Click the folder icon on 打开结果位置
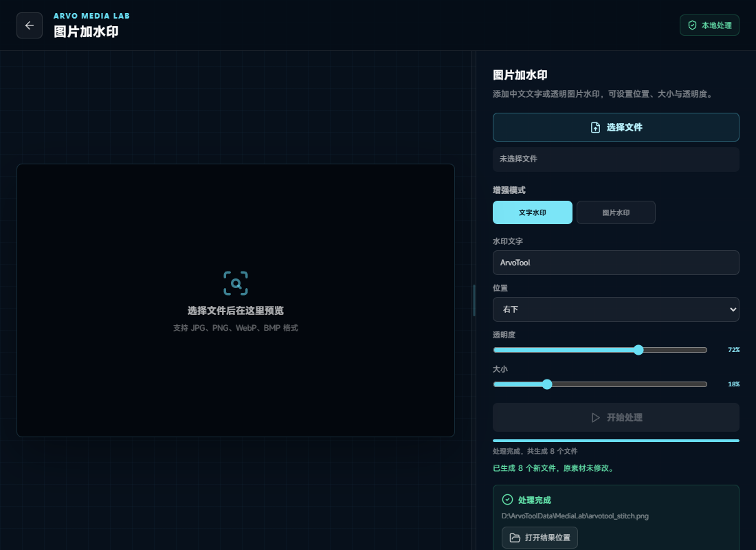Screen dimensions: 756x550 pyautogui.click(x=515, y=538)
